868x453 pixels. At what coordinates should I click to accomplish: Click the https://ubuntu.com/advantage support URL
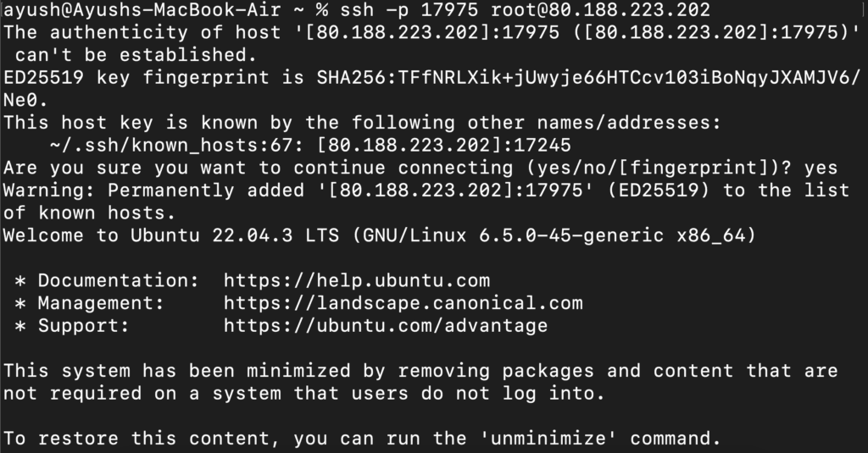pyautogui.click(x=386, y=326)
